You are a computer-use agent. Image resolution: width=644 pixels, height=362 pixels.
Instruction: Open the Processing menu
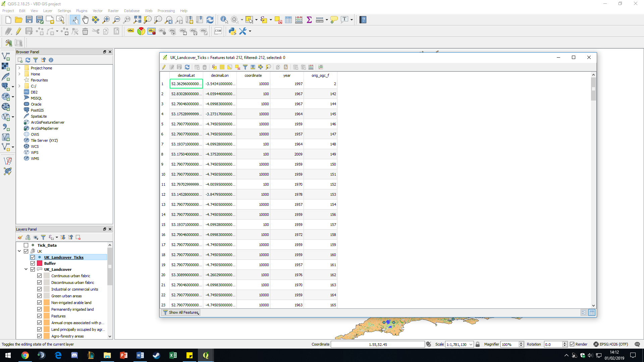pyautogui.click(x=166, y=11)
